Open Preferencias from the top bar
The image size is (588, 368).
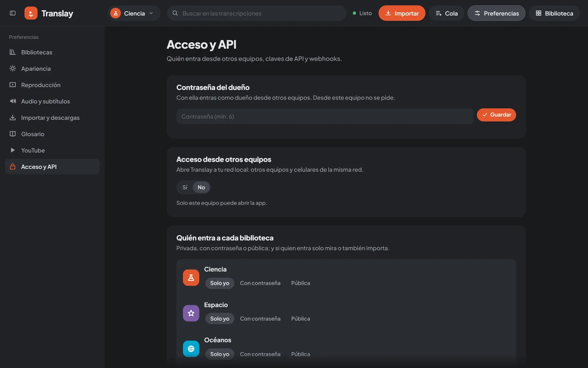coord(496,13)
